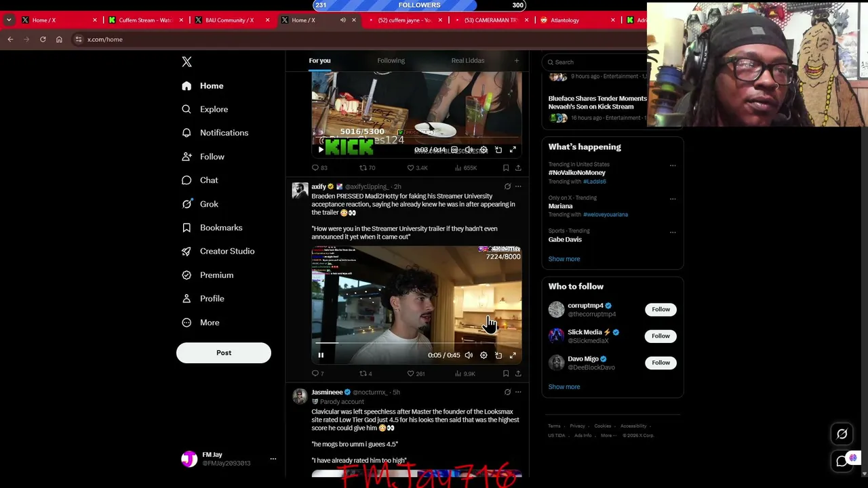
Task: Add a new timeline tab with plus icon
Action: tap(516, 61)
